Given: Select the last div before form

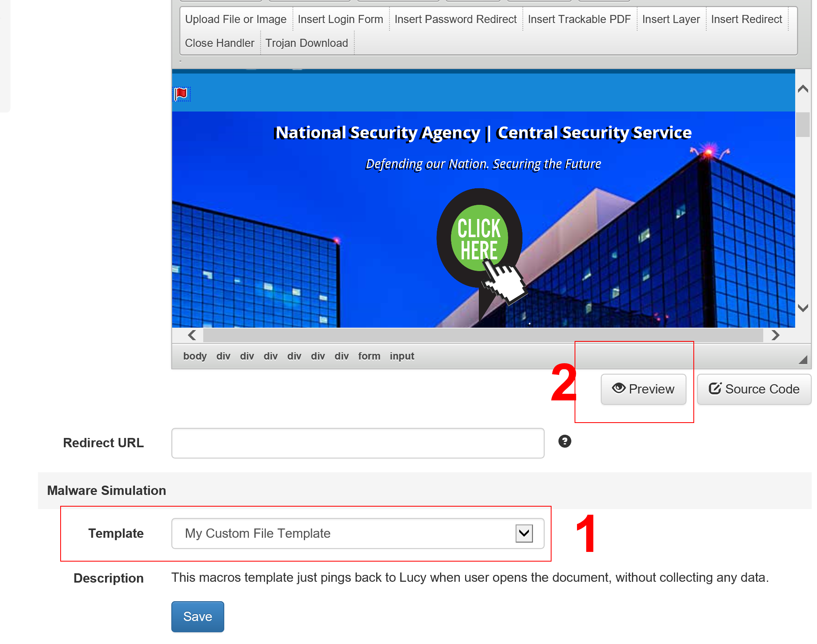Looking at the screenshot, I should tap(341, 356).
